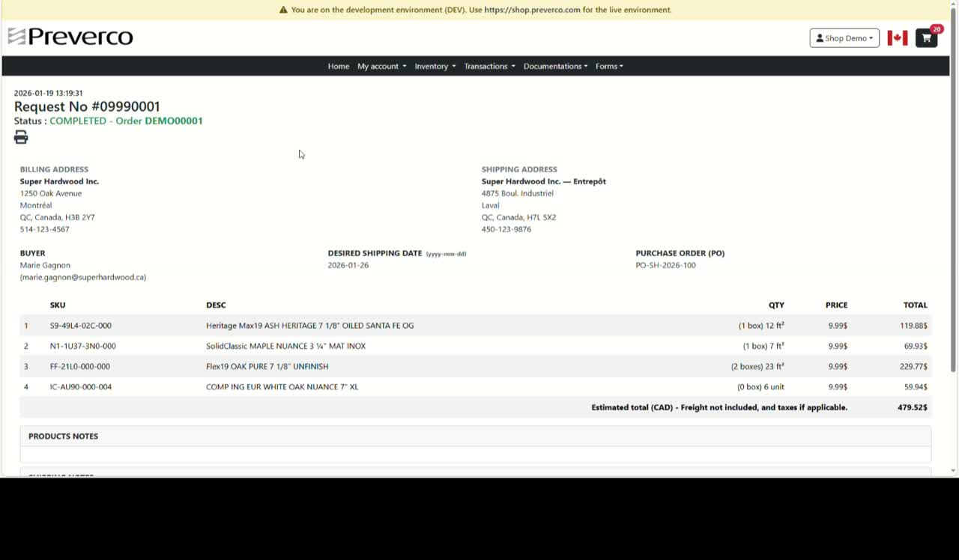The width and height of the screenshot is (959, 560).
Task: Click the quantity (2 boxes) 23 ft²
Action: [757, 366]
